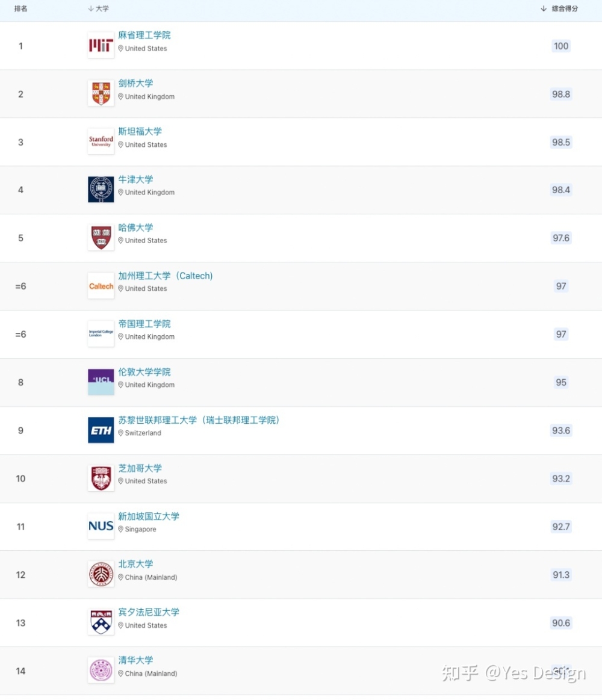Click the MIT logo icon

coord(101,46)
